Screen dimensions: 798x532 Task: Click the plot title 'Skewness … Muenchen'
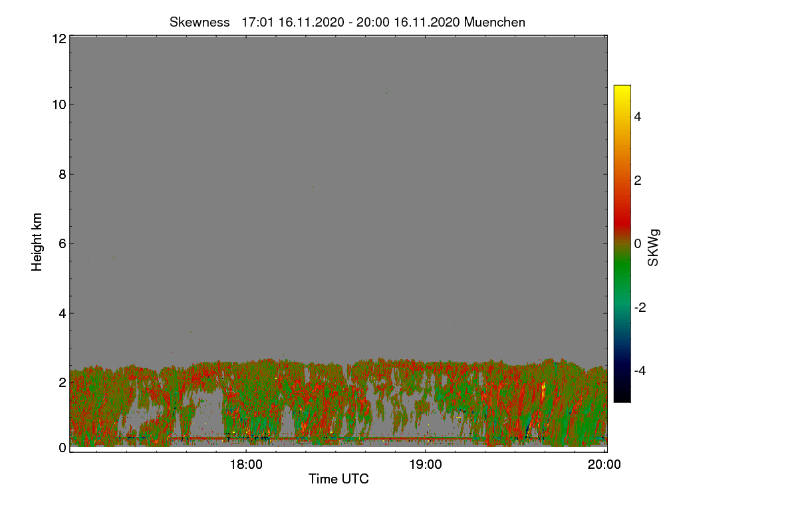[347, 22]
